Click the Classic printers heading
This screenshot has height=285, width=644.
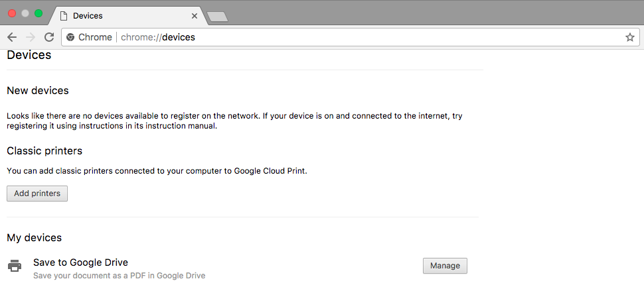click(x=44, y=151)
